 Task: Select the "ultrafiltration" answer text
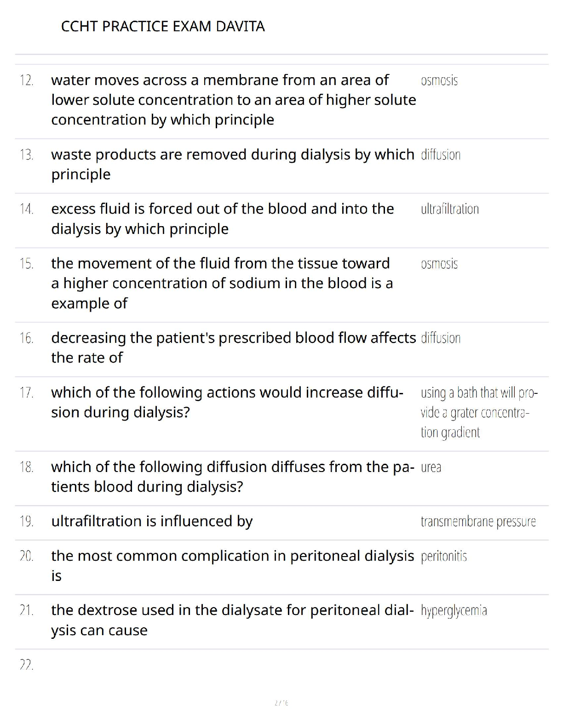tap(449, 209)
